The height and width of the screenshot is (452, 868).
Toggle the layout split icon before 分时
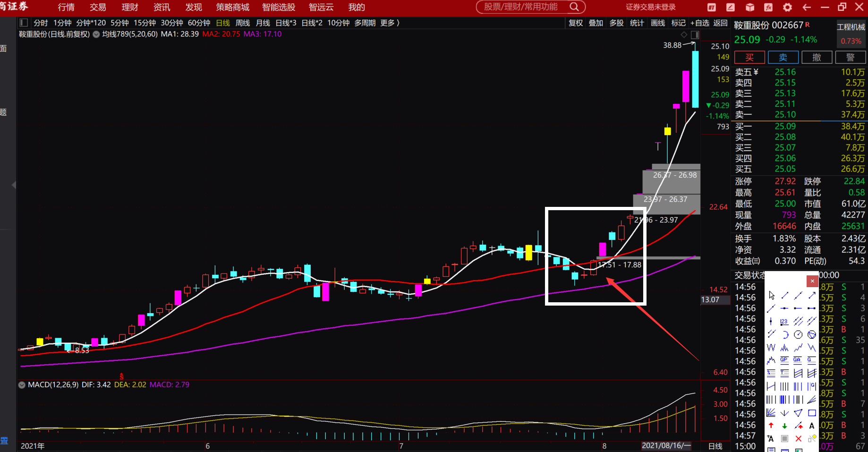pos(24,23)
